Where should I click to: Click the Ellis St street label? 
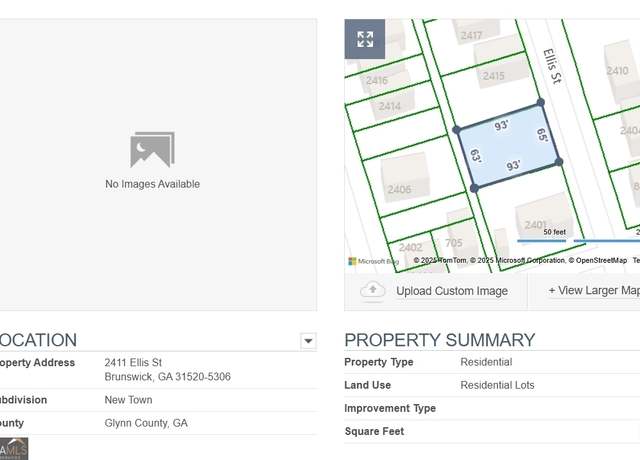[x=555, y=67]
